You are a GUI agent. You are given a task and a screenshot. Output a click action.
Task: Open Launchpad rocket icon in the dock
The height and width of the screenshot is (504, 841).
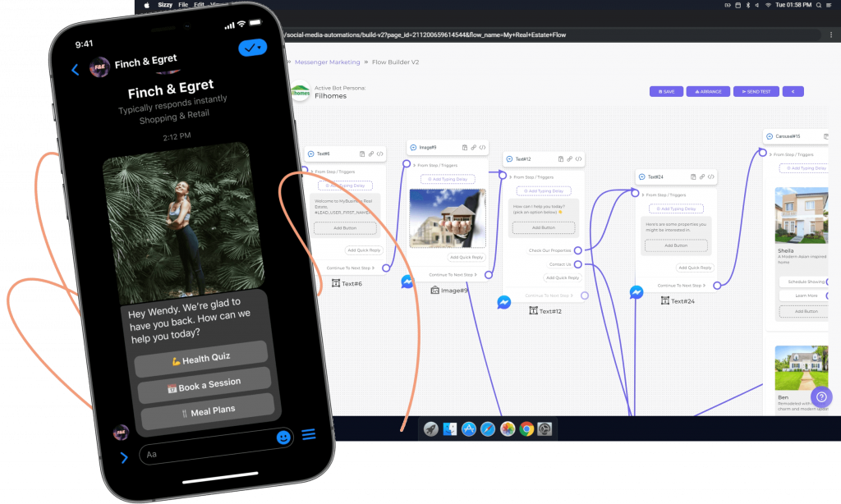[430, 429]
